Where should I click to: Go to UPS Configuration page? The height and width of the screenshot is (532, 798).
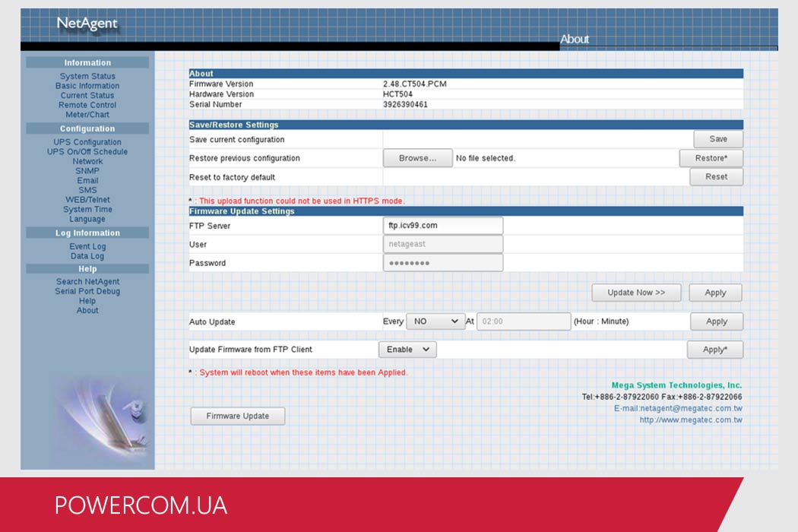[87, 142]
